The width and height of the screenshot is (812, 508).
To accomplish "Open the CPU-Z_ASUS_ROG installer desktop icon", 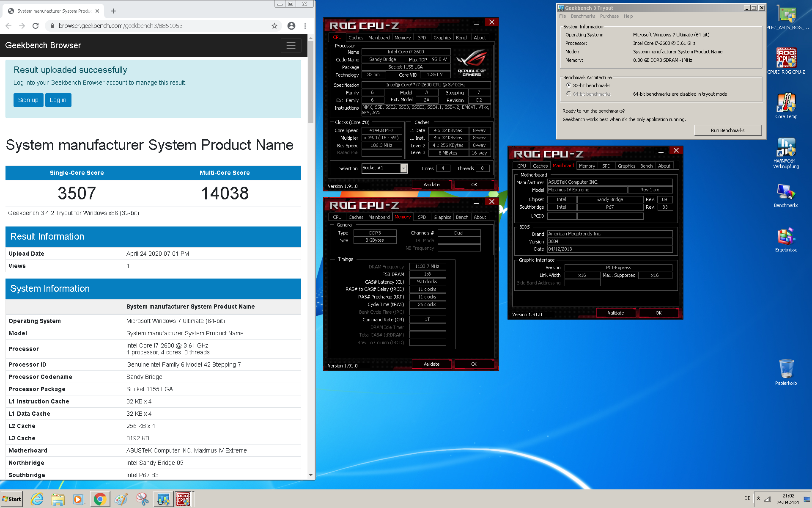I will click(x=787, y=17).
